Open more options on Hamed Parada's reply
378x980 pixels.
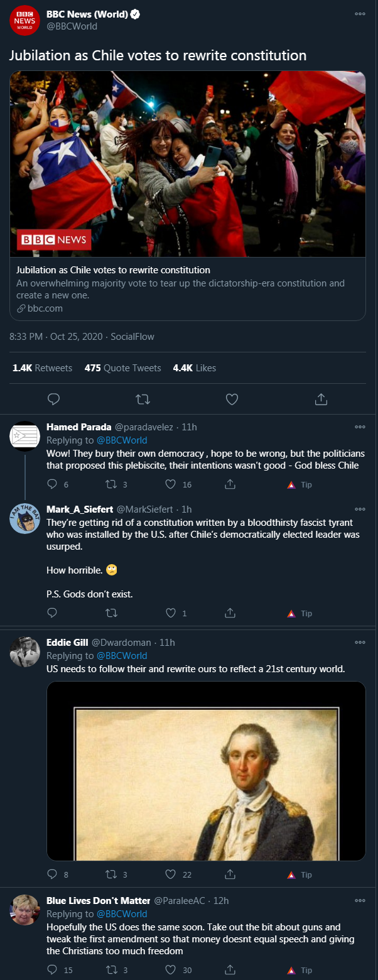click(x=360, y=427)
